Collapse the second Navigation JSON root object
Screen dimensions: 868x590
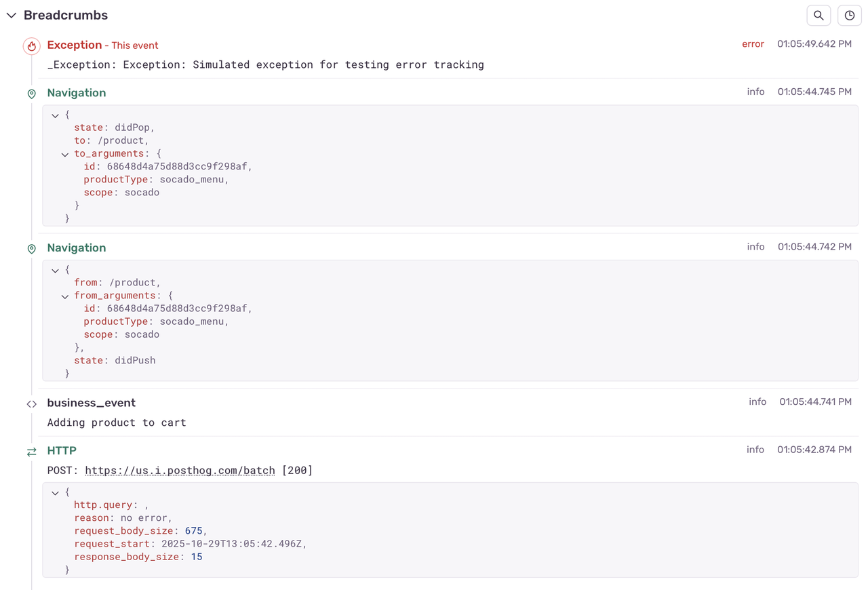coord(56,271)
